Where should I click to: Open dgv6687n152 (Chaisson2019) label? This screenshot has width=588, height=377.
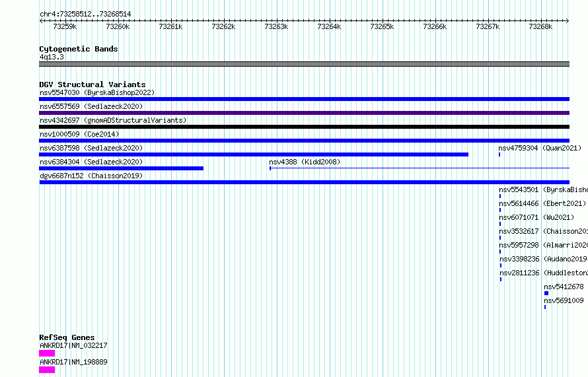[91, 176]
